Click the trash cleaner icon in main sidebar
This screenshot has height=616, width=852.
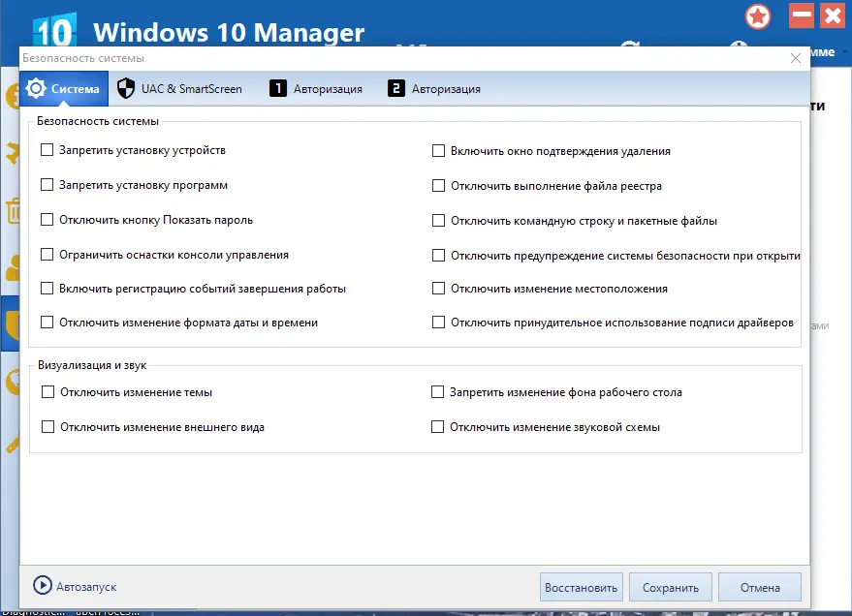(x=13, y=210)
